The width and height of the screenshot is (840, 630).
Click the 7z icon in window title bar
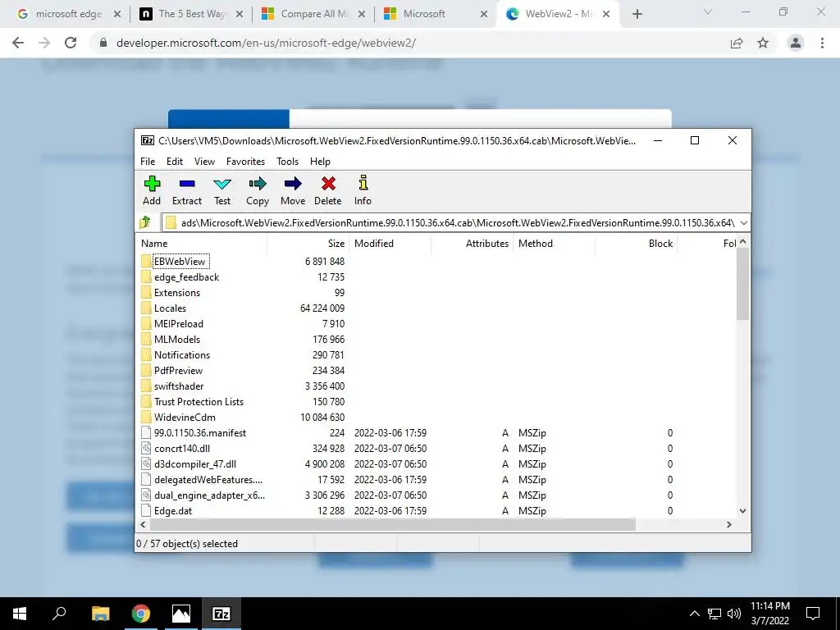pyautogui.click(x=148, y=140)
